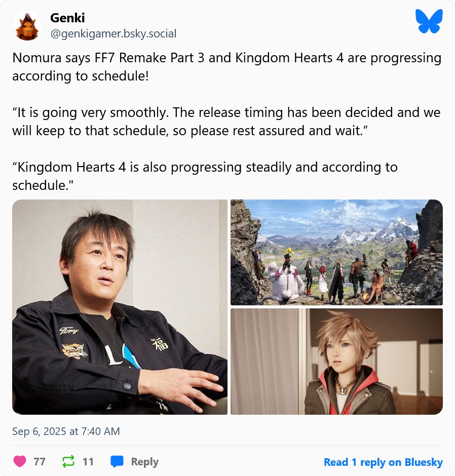Click the pink heart like icon

click(x=20, y=461)
